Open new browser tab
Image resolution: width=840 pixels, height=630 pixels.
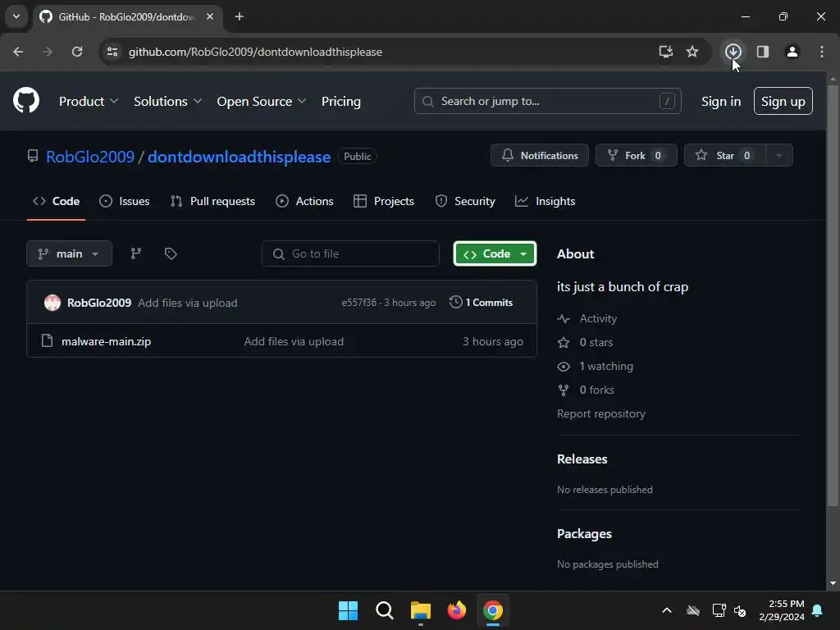(x=240, y=16)
